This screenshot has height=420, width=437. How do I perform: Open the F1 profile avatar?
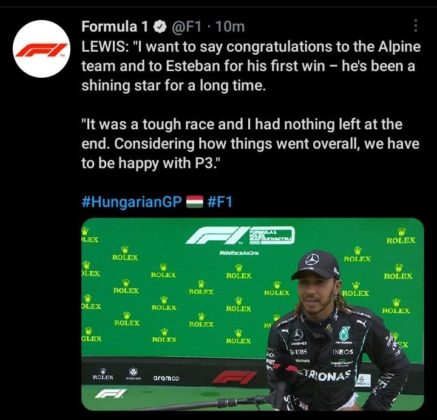tap(42, 49)
